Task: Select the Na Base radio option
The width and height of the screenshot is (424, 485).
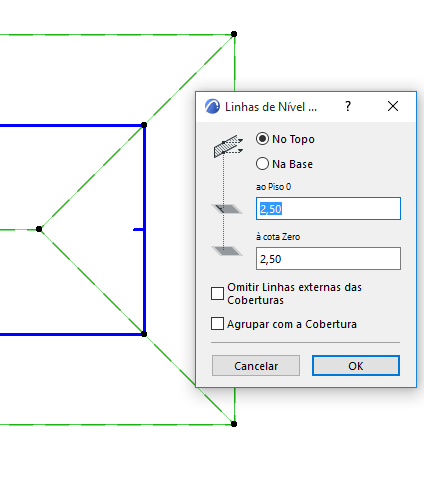Action: click(262, 164)
